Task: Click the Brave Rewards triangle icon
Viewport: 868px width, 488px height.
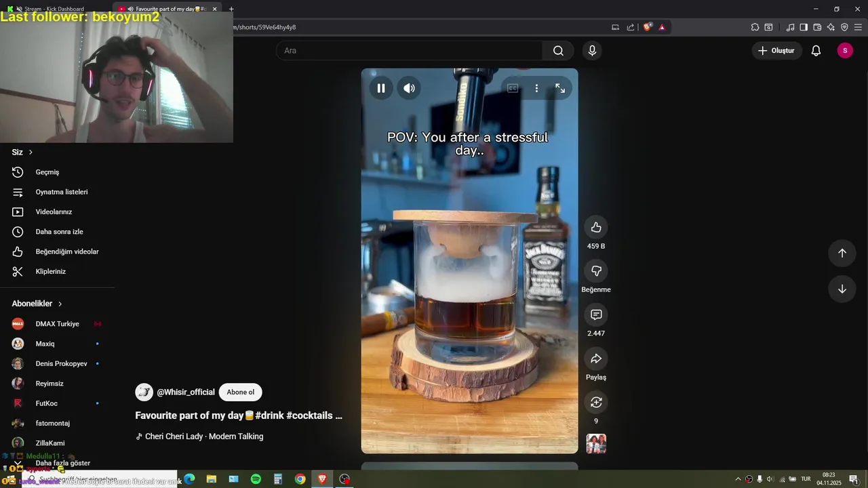Action: click(662, 27)
